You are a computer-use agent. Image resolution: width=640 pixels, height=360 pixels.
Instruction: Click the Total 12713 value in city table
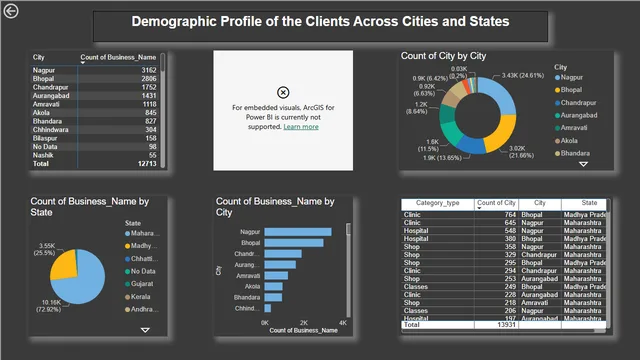(x=147, y=164)
